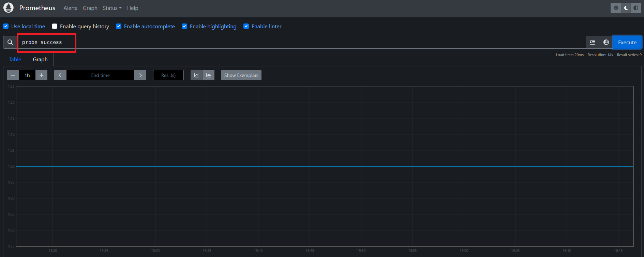Viewport: 644px width, 257px height.
Task: Switch to the stacked chart view
Action: coord(209,75)
